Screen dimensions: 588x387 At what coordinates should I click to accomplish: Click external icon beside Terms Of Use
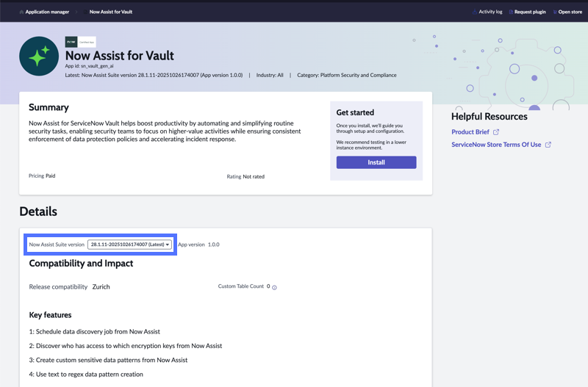click(x=548, y=145)
